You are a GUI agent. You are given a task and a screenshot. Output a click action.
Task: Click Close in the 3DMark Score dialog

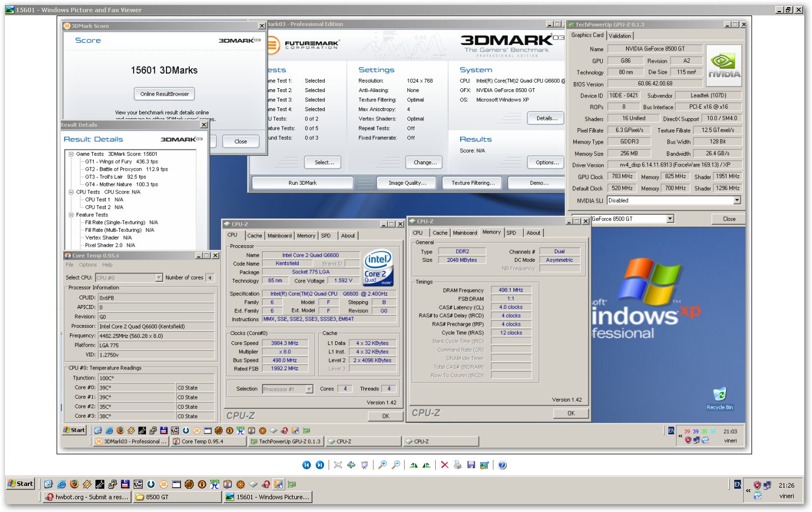pyautogui.click(x=240, y=141)
